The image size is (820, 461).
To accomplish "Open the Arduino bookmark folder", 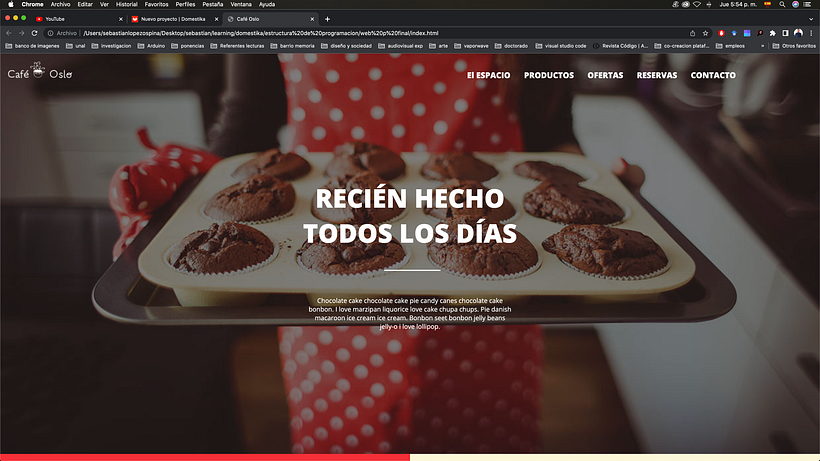I will click(x=151, y=46).
